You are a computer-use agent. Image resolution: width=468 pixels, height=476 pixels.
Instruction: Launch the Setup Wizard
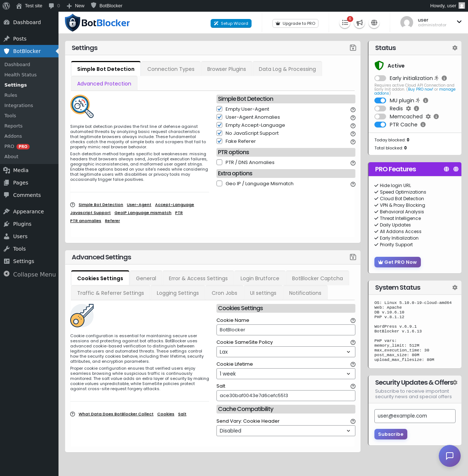[231, 23]
